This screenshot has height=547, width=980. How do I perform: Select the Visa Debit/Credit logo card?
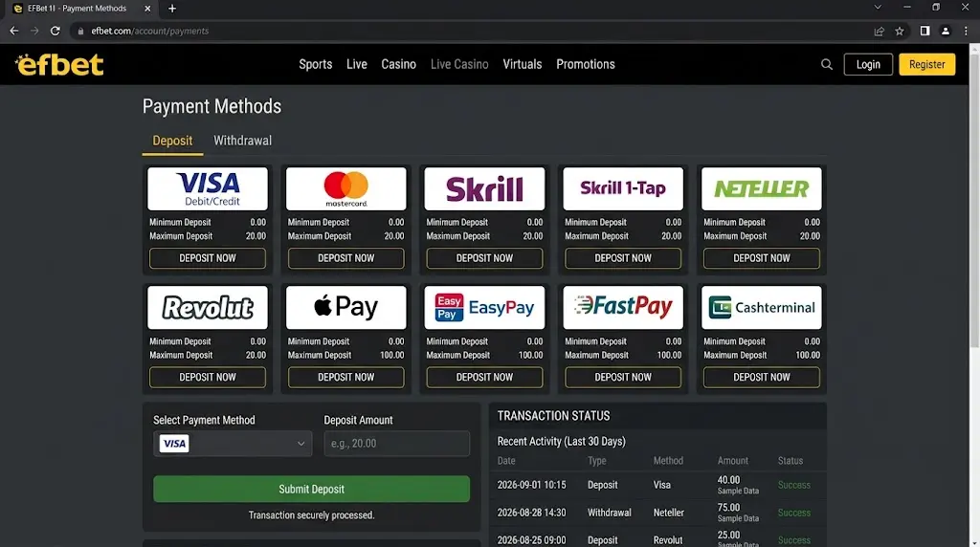[x=208, y=188]
